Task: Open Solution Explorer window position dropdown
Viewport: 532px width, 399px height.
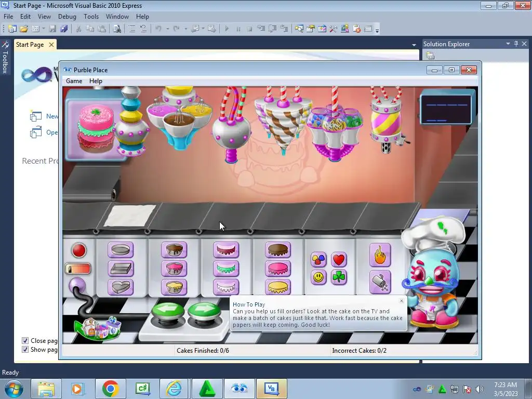Action: (x=508, y=44)
